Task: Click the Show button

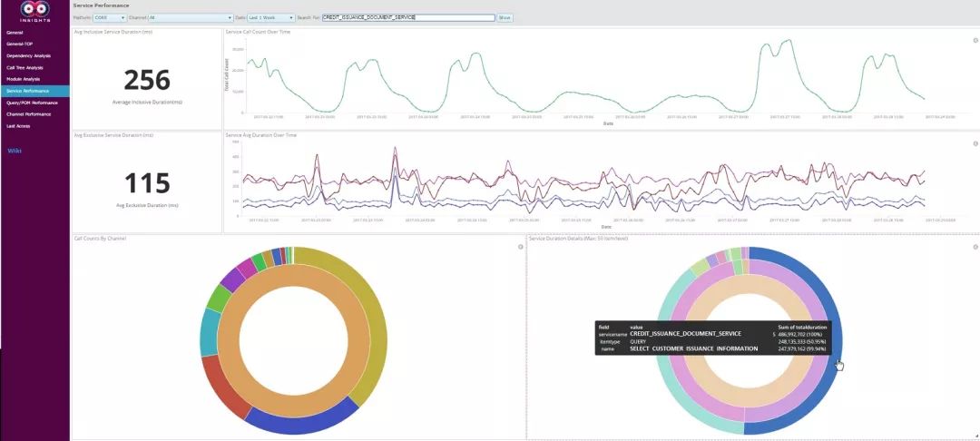Action: click(505, 18)
